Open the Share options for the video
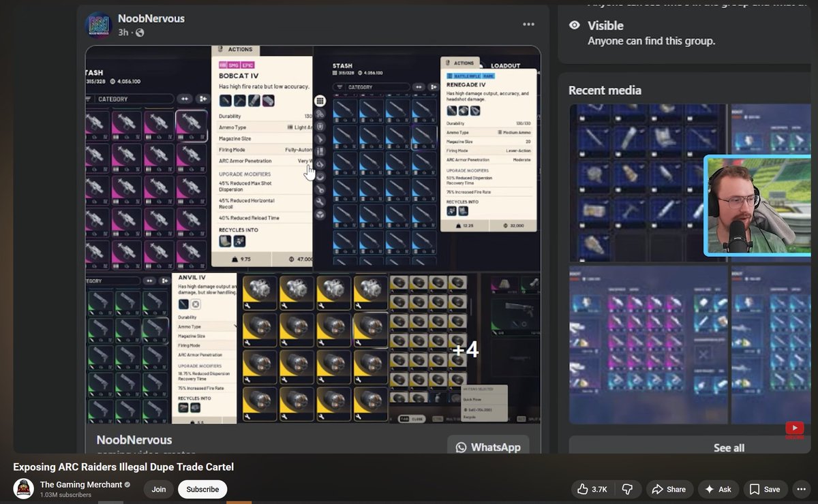Screen dimensions: 818x504 coord(669,489)
